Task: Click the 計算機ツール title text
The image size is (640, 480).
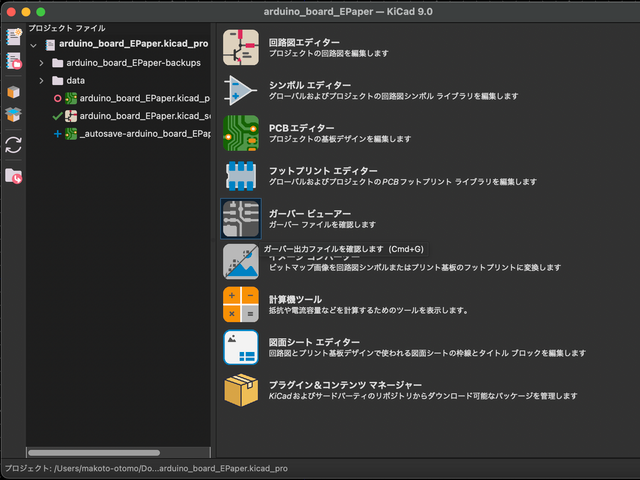Action: coord(295,300)
